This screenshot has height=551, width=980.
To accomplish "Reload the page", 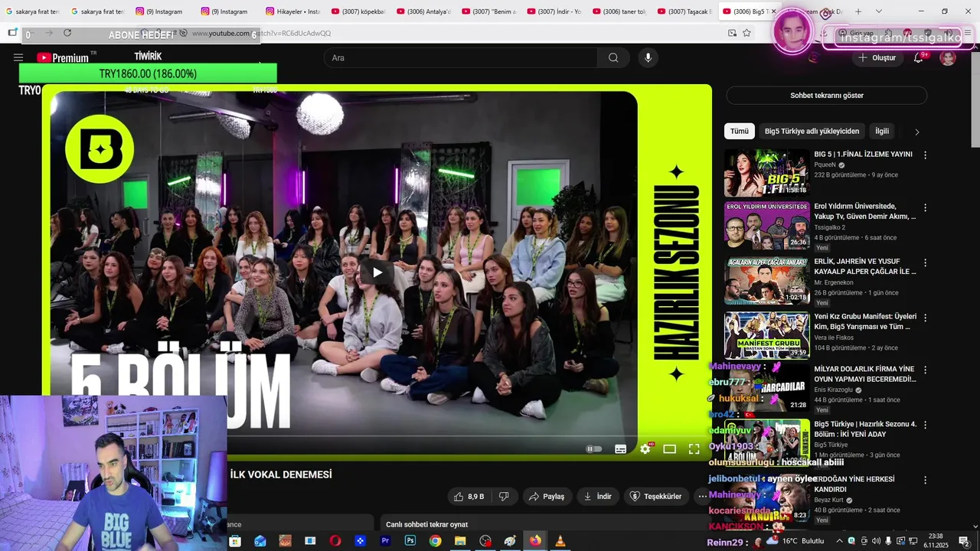I will click(x=67, y=33).
